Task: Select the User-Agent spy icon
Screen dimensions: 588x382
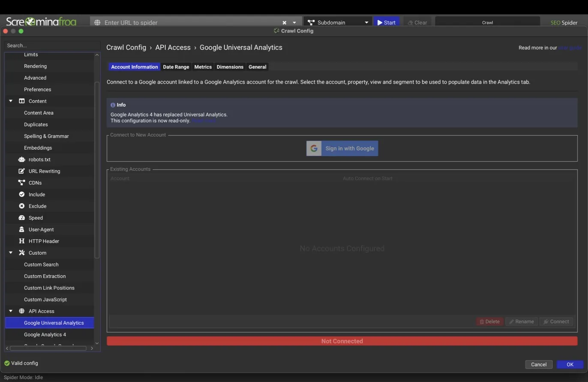Action: [x=21, y=229]
